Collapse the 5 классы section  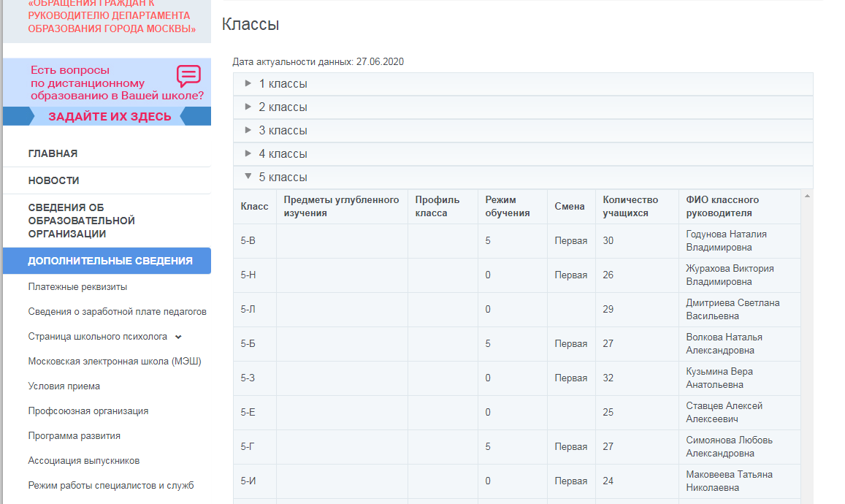(x=523, y=177)
